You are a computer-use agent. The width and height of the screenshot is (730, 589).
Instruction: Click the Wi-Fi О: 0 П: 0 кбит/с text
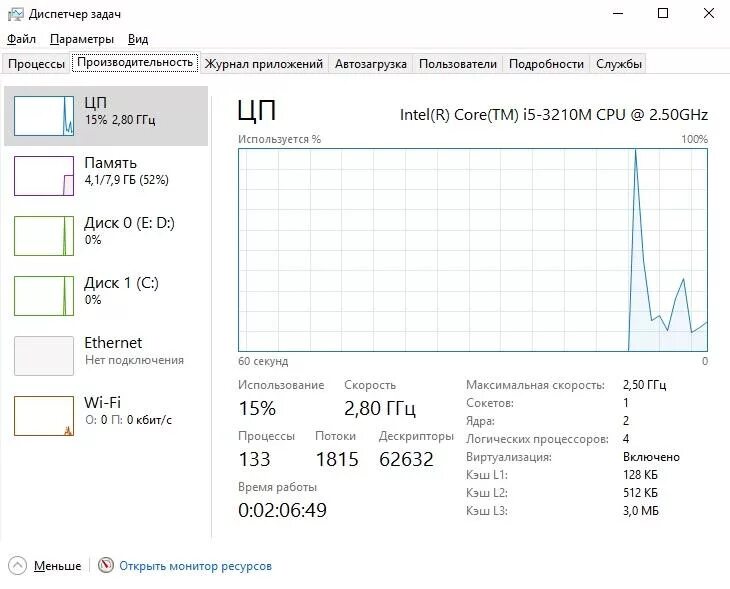pyautogui.click(x=128, y=420)
